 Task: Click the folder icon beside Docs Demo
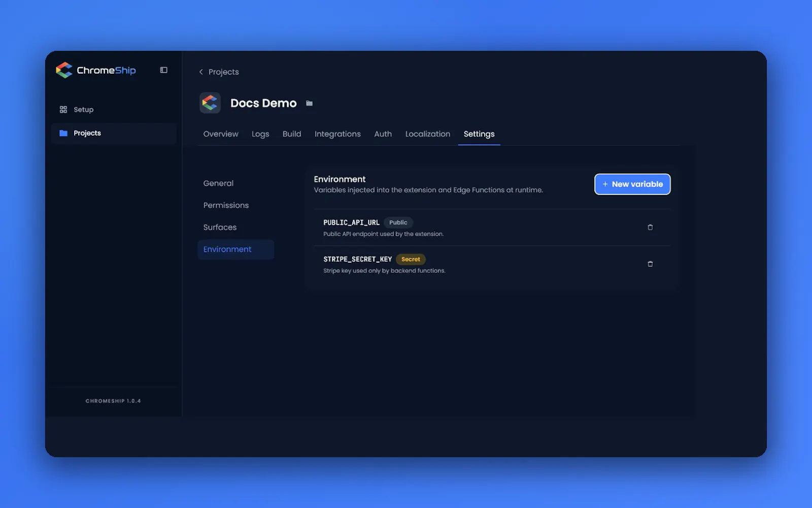[x=309, y=103]
